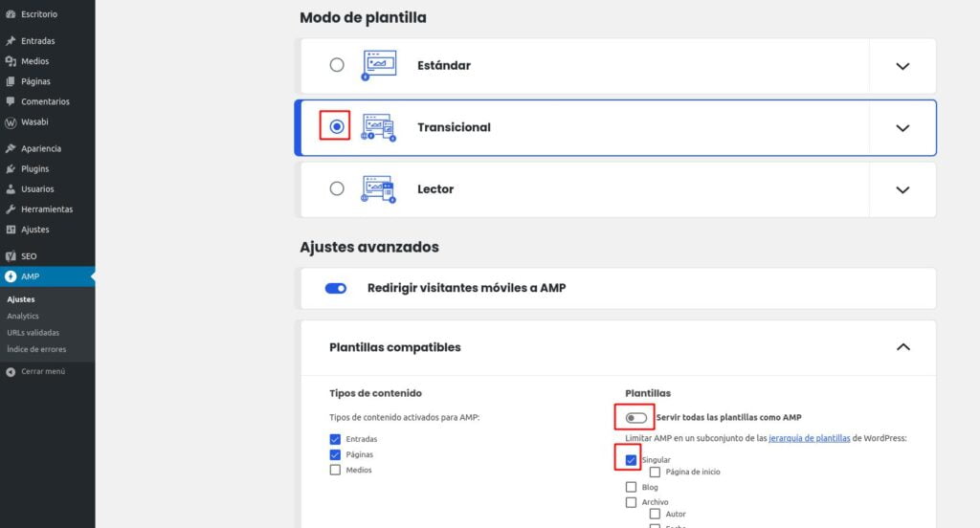980x528 pixels.
Task: Click the Yoast SEO icon in the sidebar
Action: [11, 256]
